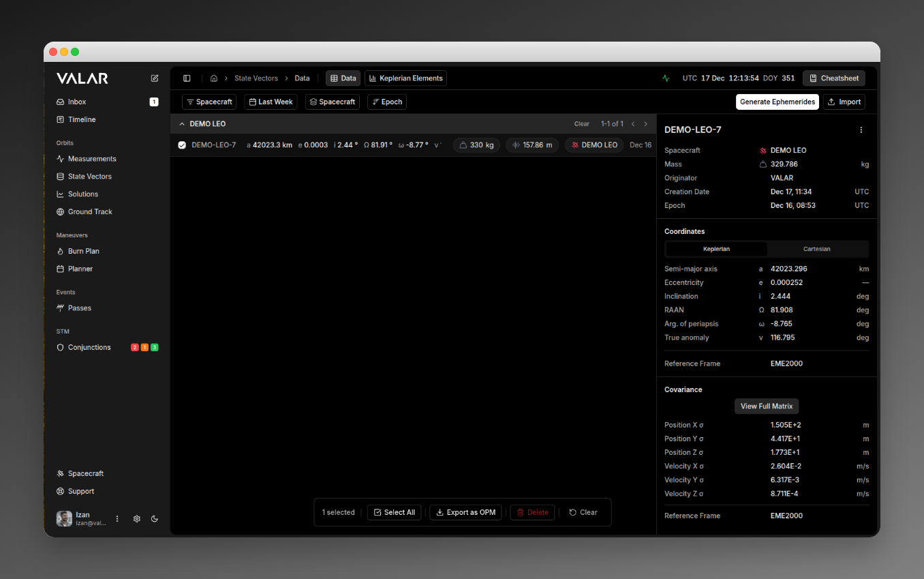Click Clear in the selection bar
Screen dimensions: 924x579
[x=583, y=512]
